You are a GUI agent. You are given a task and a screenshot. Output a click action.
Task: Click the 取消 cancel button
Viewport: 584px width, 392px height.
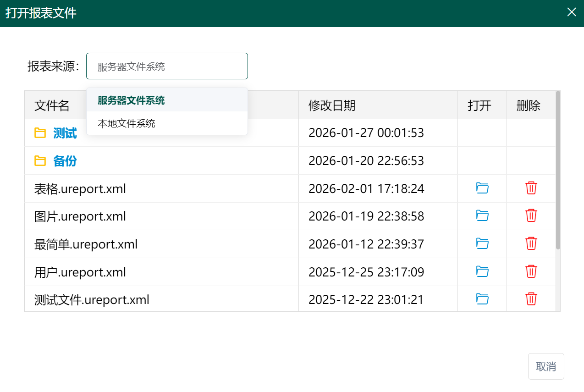(x=545, y=366)
